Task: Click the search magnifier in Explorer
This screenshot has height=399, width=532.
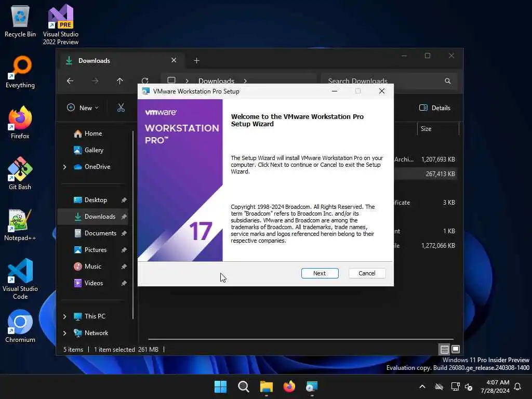Action: click(x=448, y=81)
